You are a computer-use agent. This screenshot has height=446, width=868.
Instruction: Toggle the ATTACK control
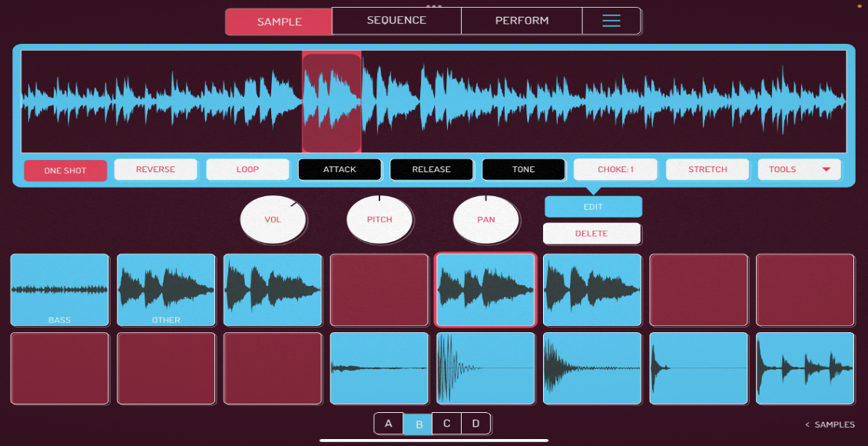click(x=340, y=169)
